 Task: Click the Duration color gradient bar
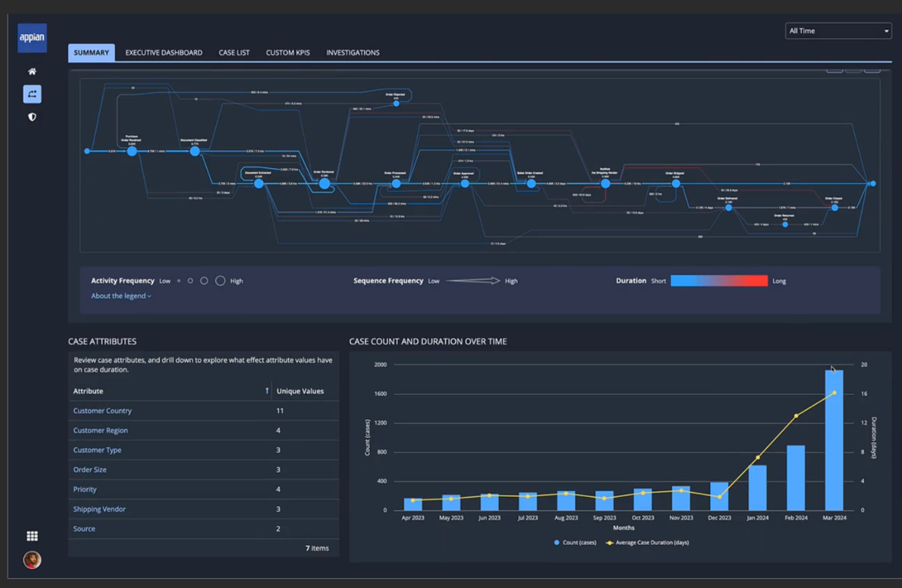point(718,281)
